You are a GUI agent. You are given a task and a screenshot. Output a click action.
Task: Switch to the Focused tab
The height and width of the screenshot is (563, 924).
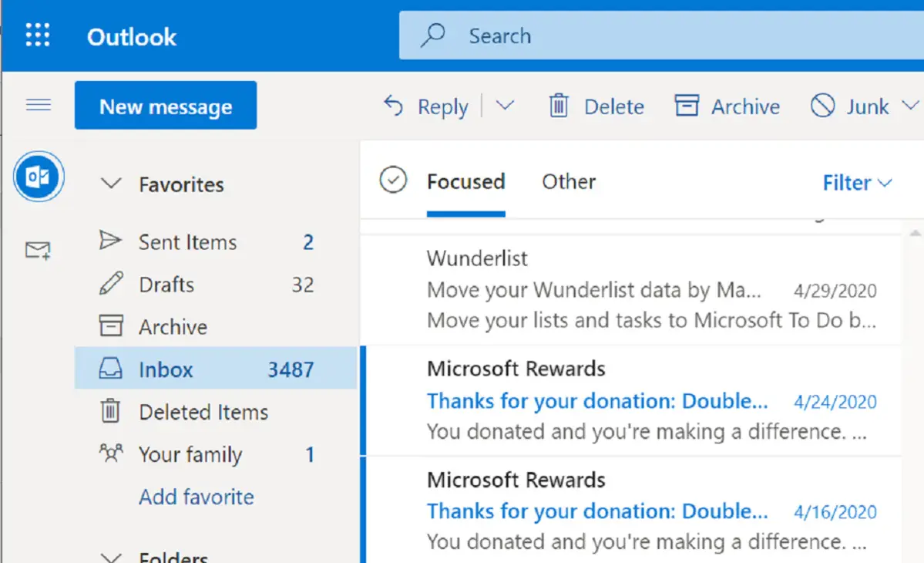pyautogui.click(x=465, y=181)
